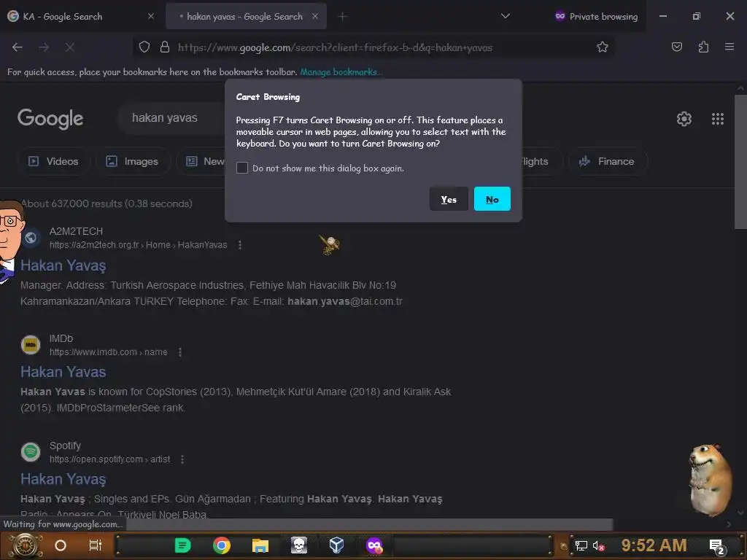Open the Extensions puzzle icon
Image resolution: width=747 pixels, height=560 pixels.
pyautogui.click(x=703, y=47)
